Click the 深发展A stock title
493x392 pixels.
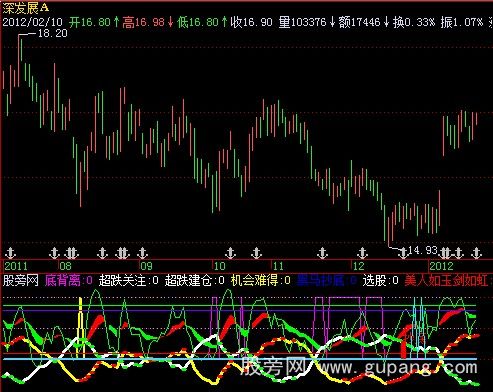(26, 8)
